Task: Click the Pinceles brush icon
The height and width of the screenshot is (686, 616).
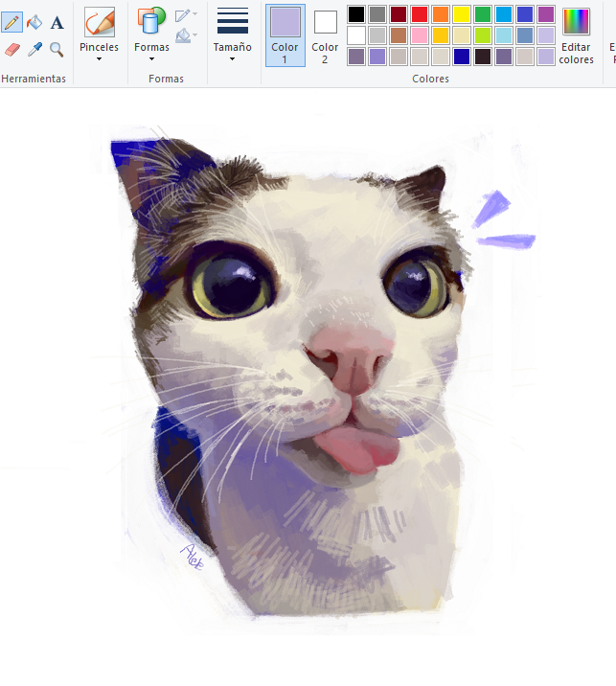Action: [100, 21]
